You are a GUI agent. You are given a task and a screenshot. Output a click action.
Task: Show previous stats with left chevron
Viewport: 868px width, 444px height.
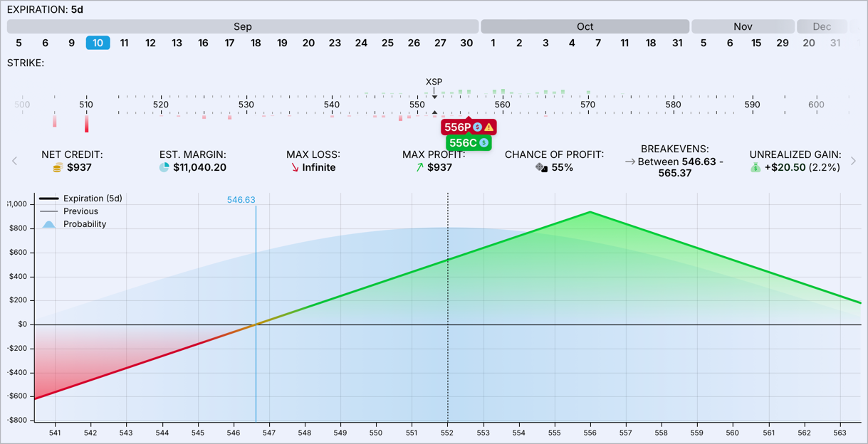[15, 161]
